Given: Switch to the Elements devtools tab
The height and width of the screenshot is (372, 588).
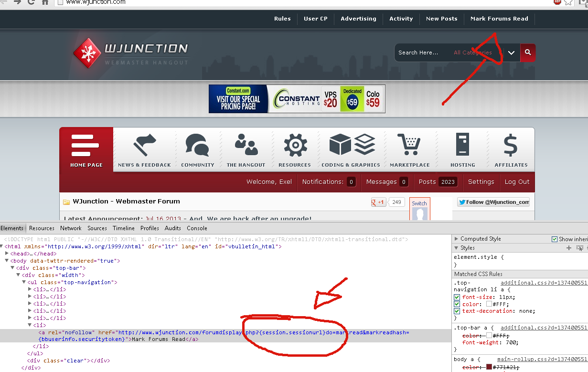Looking at the screenshot, I should point(12,228).
